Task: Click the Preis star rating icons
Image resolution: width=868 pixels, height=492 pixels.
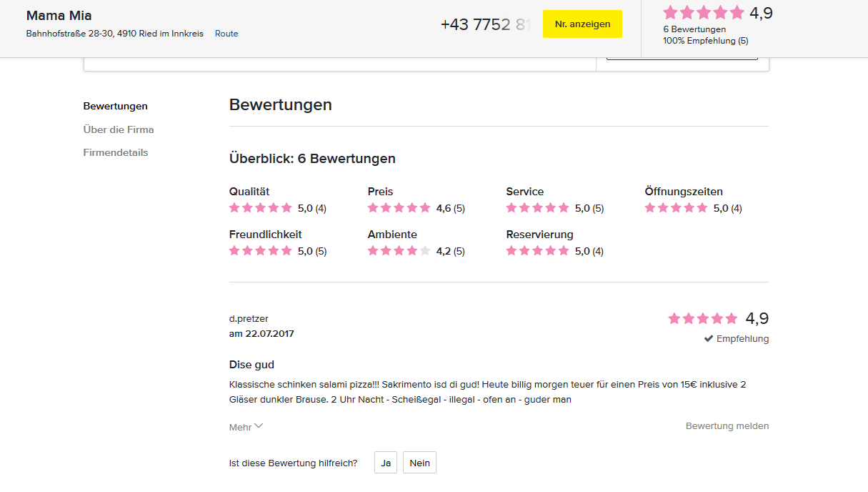Action: click(399, 208)
